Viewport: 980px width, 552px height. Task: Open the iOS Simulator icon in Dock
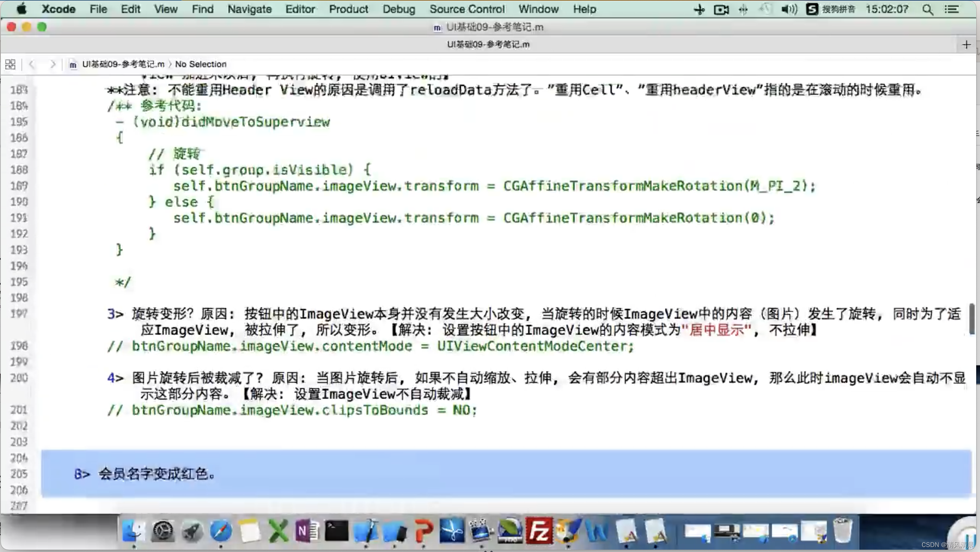point(394,531)
